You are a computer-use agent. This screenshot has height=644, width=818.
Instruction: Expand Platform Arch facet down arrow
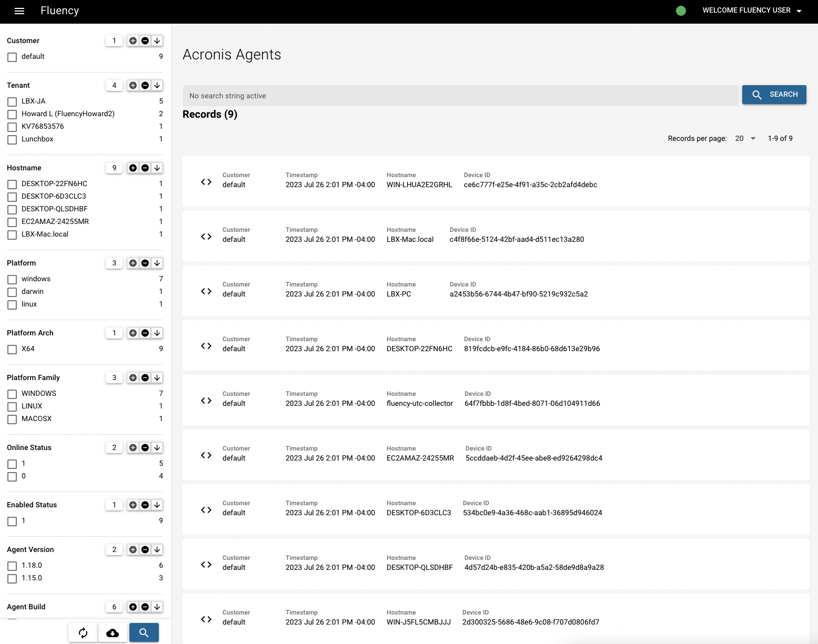tap(157, 333)
